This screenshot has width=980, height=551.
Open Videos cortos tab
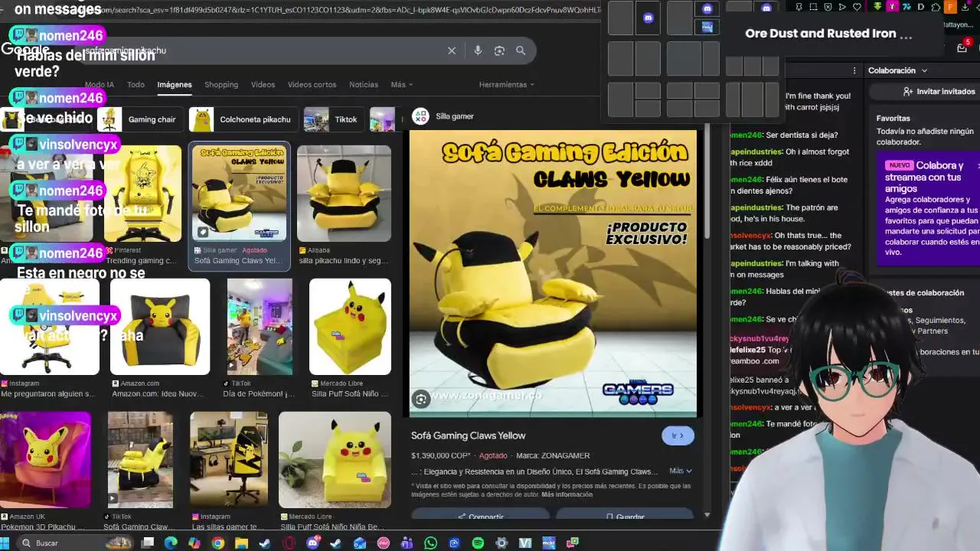tap(312, 85)
